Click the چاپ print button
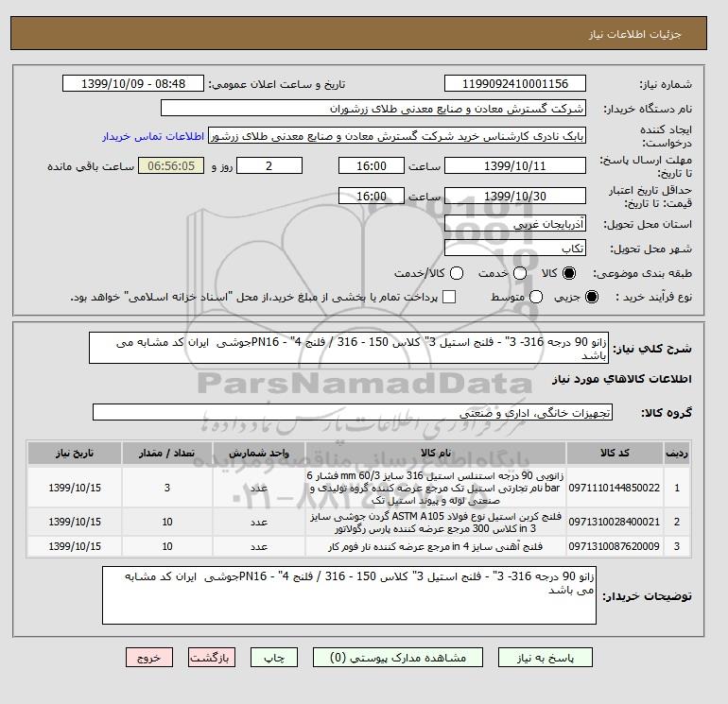This screenshot has width=728, height=704. 274,658
